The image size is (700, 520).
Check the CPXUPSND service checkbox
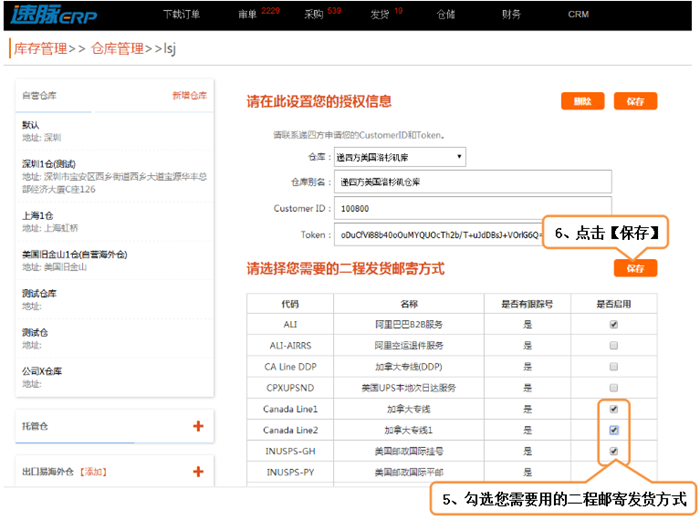coord(613,387)
